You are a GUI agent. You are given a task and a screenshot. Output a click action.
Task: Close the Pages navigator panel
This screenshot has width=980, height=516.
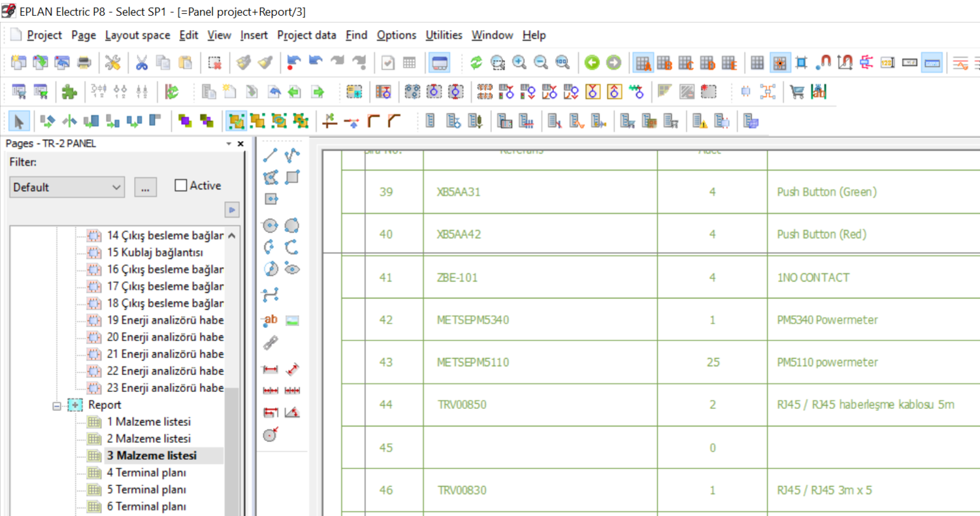(240, 144)
